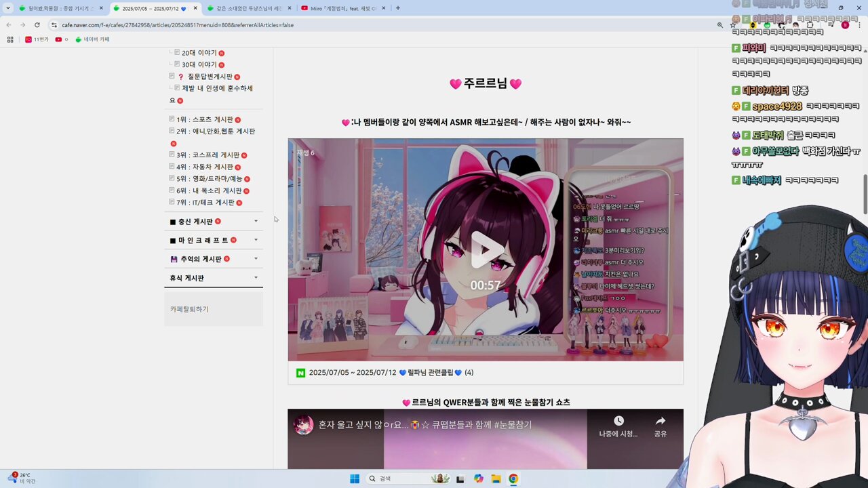The height and width of the screenshot is (488, 868).
Task: Open 1위 : 스포츠 게시판
Action: [x=204, y=119]
